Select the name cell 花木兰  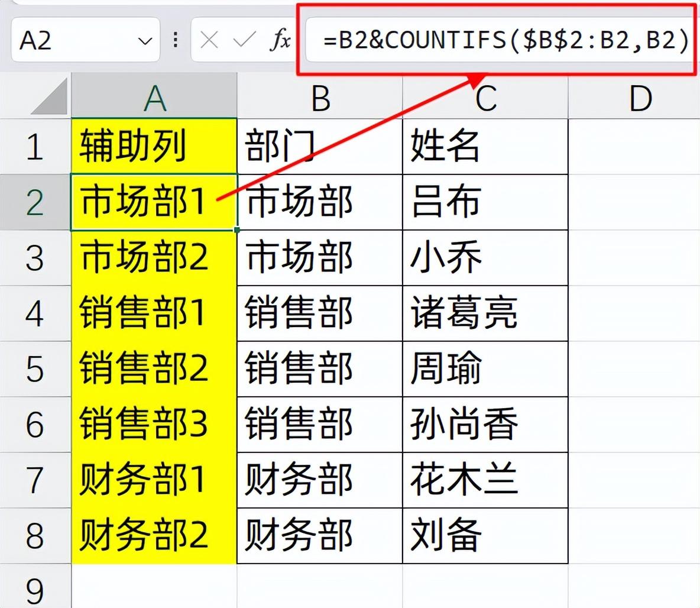tap(485, 480)
